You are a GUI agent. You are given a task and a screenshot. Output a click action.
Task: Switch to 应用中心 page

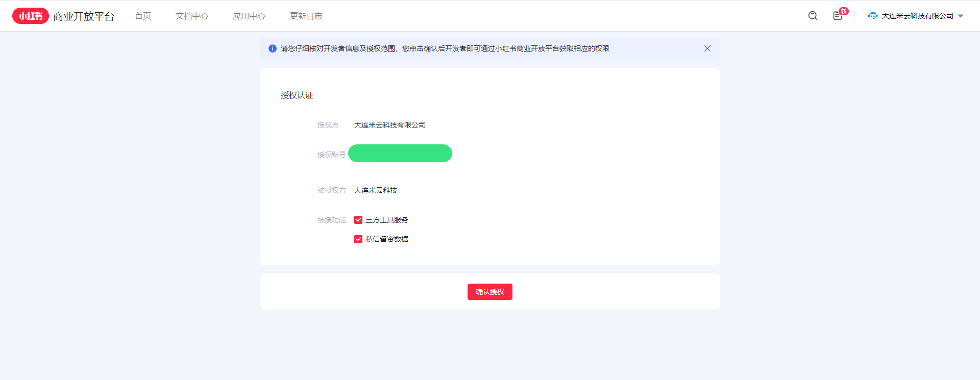tap(249, 16)
